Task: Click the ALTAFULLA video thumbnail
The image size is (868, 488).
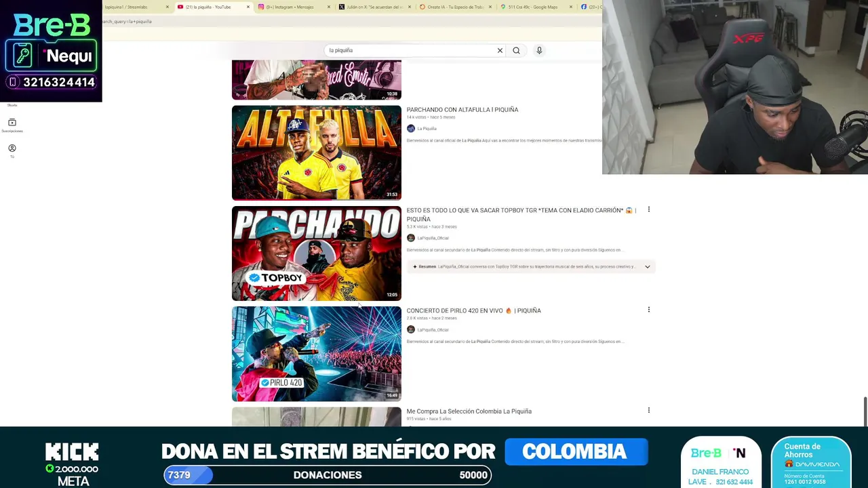Action: point(317,152)
